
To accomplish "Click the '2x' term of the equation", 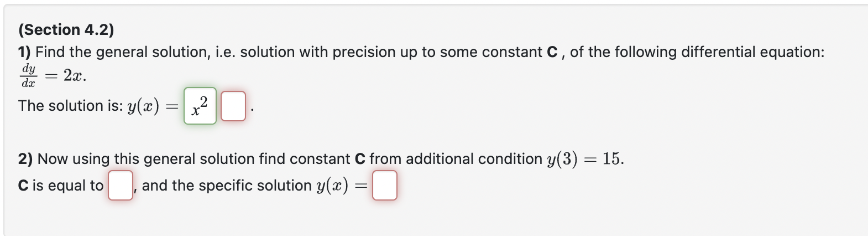I will (74, 75).
